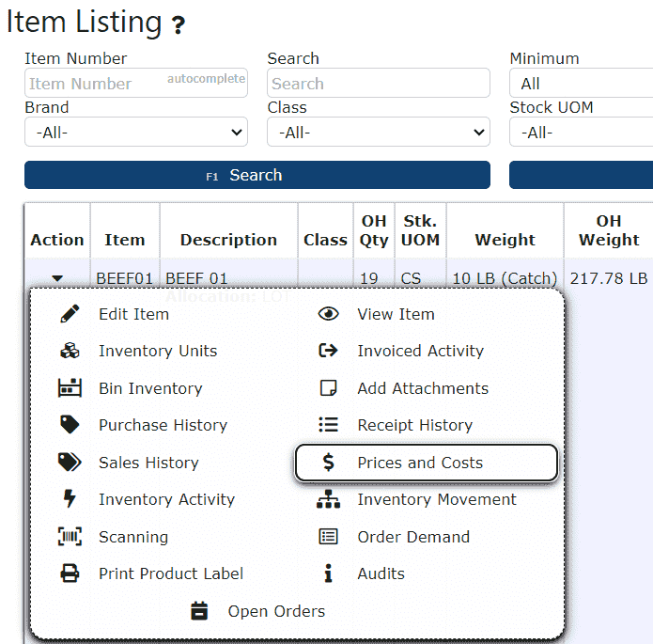Click the boxes icon for Inventory Units
653x644 pixels.
pos(70,352)
